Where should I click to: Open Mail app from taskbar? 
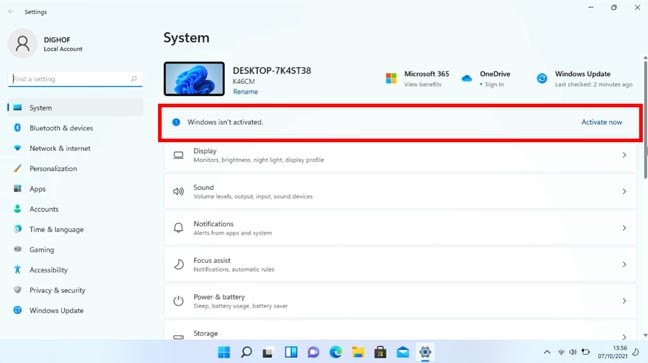[403, 352]
